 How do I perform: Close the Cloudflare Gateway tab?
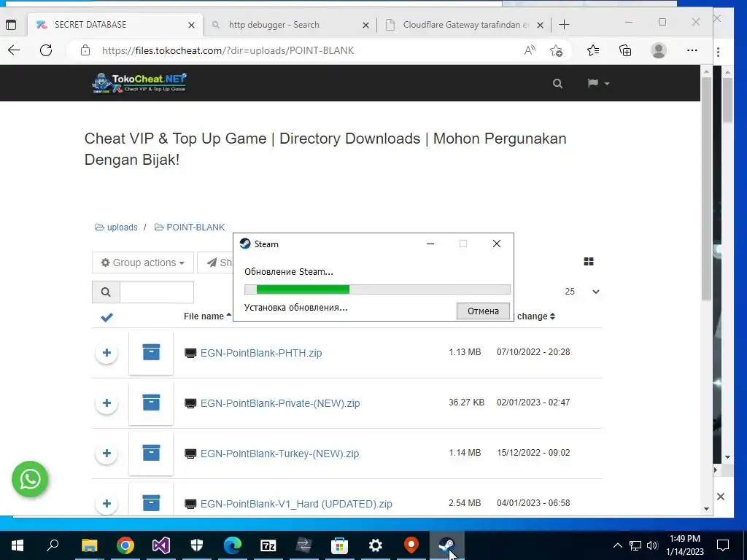click(x=540, y=26)
